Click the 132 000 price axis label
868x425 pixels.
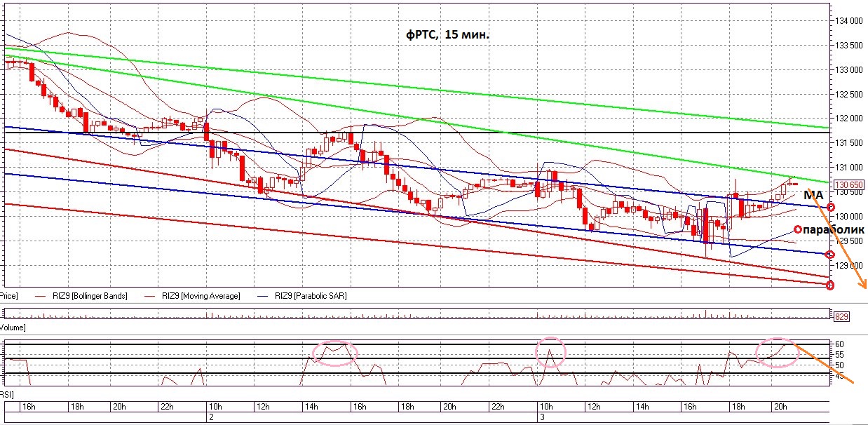[848, 119]
